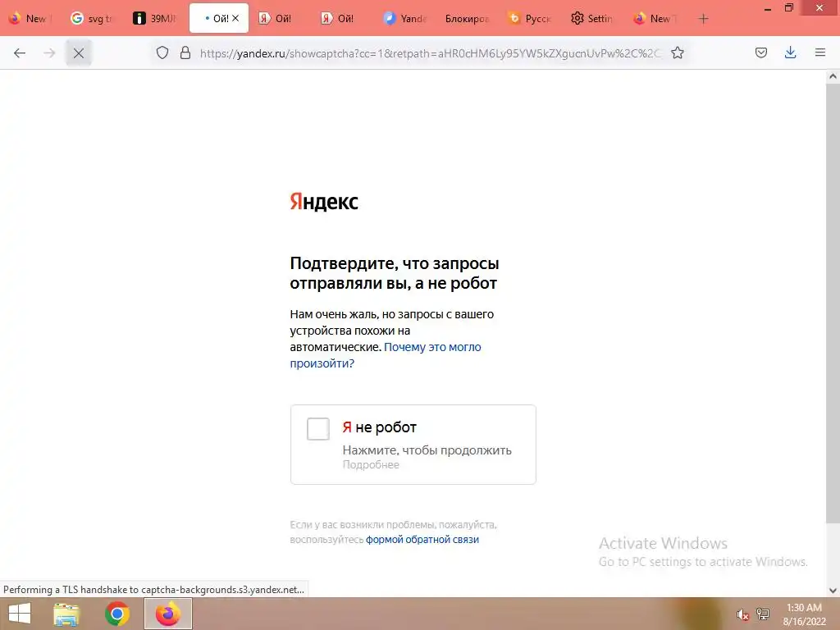Switch to the '39MJI' tab

[155, 19]
